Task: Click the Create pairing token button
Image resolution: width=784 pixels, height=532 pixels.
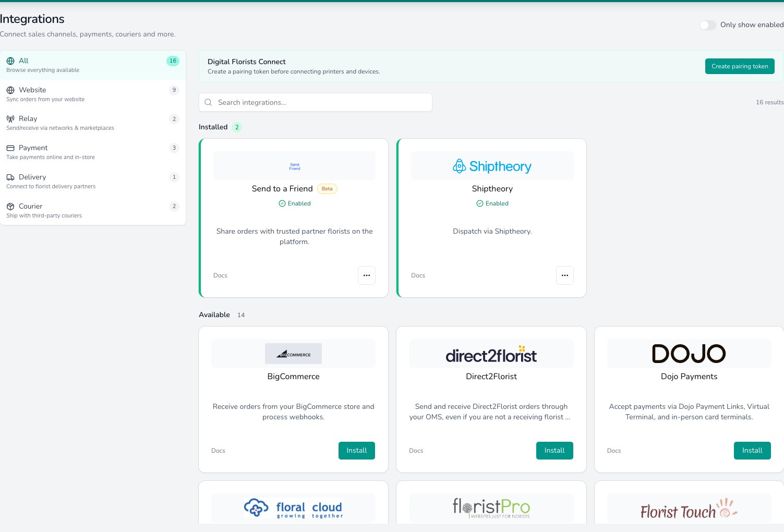Action: point(740,66)
